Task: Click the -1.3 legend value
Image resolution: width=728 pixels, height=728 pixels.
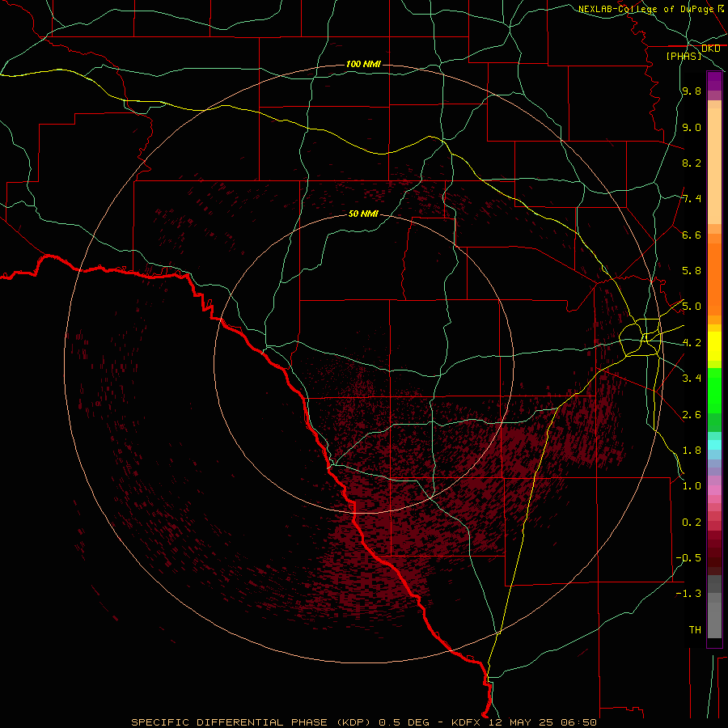Action: coord(688,594)
